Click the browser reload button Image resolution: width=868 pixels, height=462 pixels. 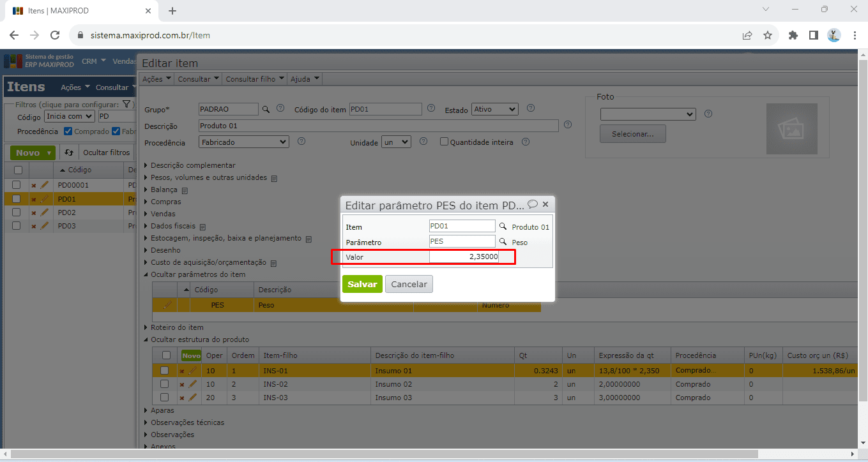pos(55,35)
